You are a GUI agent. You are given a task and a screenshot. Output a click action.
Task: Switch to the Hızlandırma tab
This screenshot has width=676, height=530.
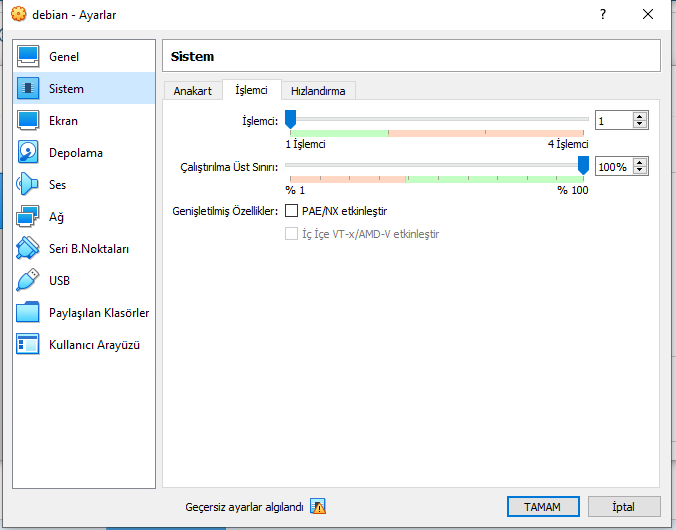pos(318,91)
